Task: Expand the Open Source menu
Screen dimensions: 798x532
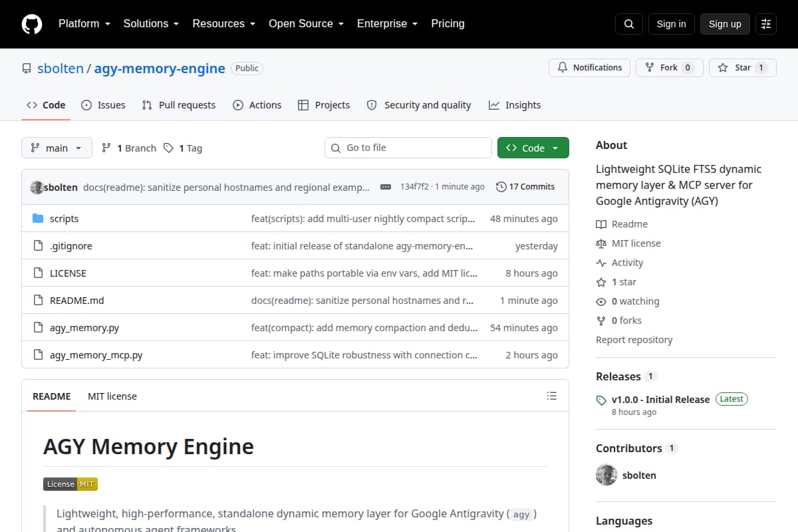Action: pos(306,24)
